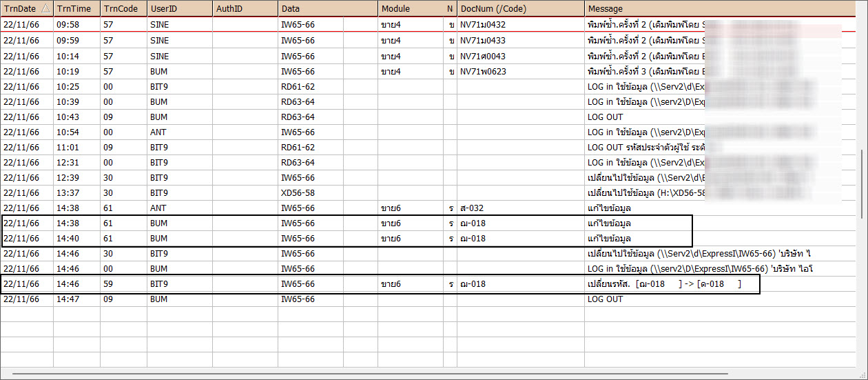The height and width of the screenshot is (380, 868).
Task: Click the 14:47 row's LOG OUT message
Action: pyautogui.click(x=605, y=299)
